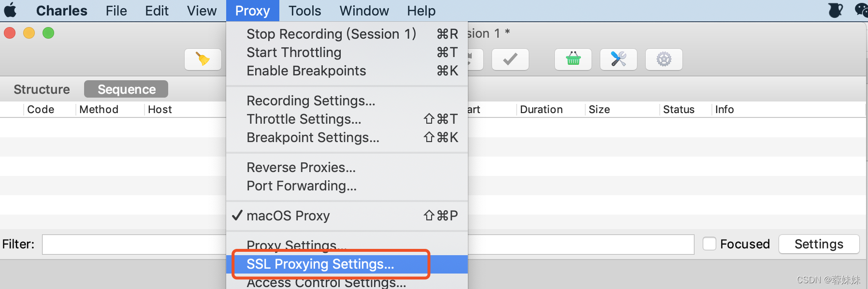The width and height of the screenshot is (868, 289).
Task: Open the Window menu
Action: (364, 11)
